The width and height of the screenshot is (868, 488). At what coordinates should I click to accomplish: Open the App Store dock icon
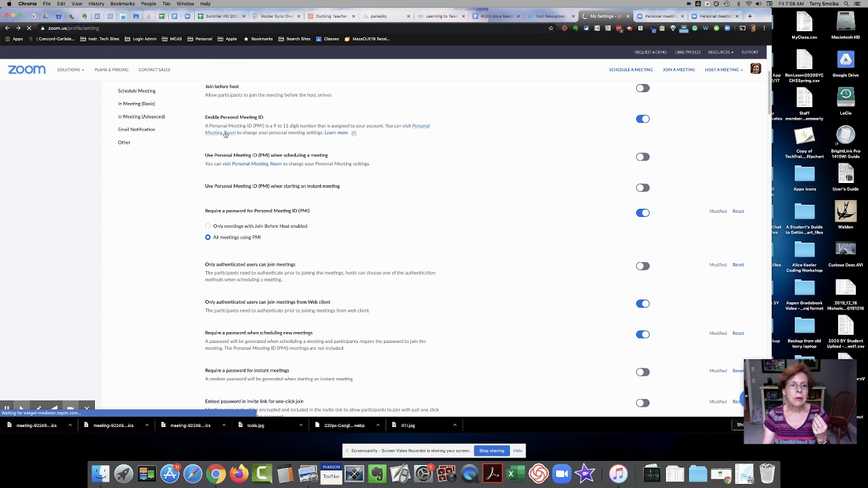pos(170,473)
